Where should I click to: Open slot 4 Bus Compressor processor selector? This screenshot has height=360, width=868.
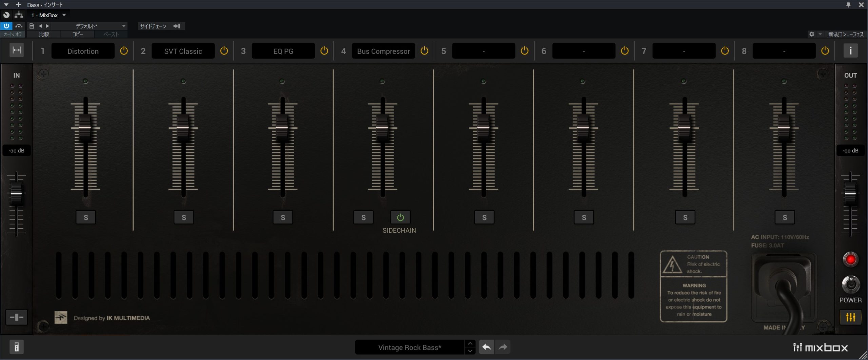(383, 51)
